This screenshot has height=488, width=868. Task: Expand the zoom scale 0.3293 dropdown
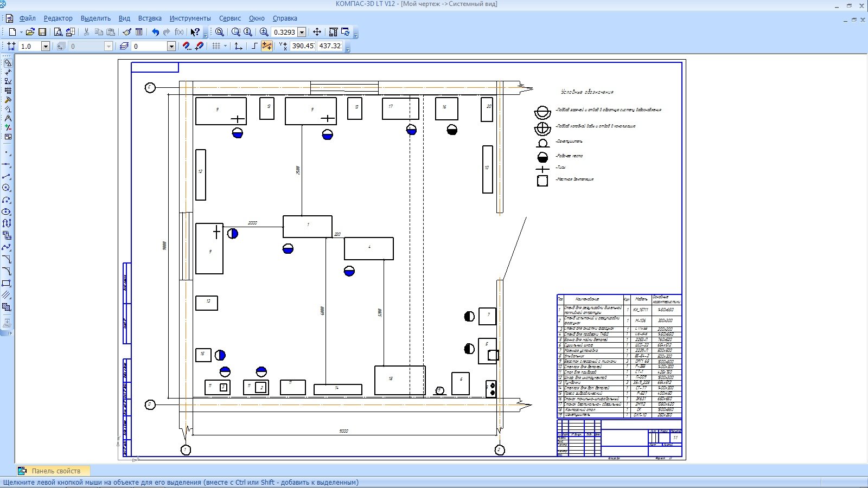[302, 33]
